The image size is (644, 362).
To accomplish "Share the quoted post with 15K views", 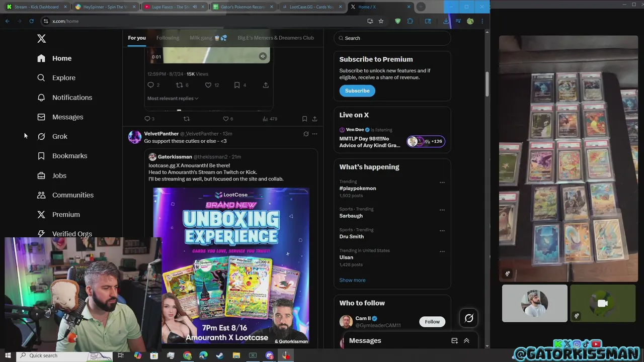I will 266,85.
